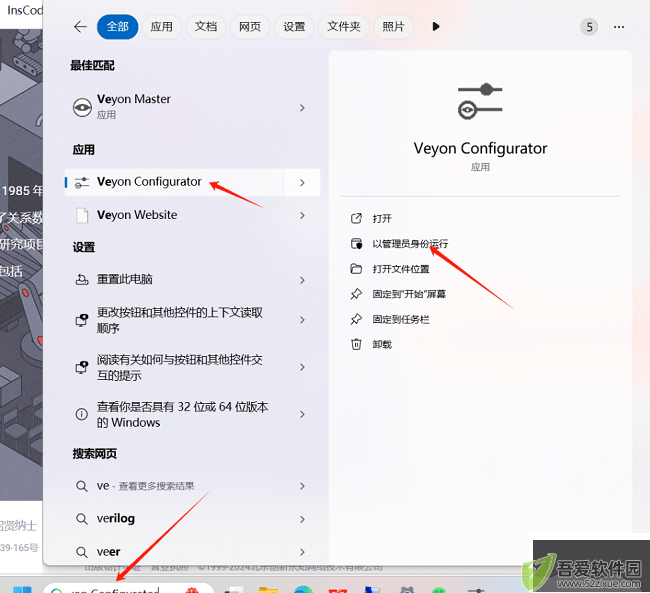Open the rewards badge showing 5
This screenshot has width=650, height=593.
[589, 27]
